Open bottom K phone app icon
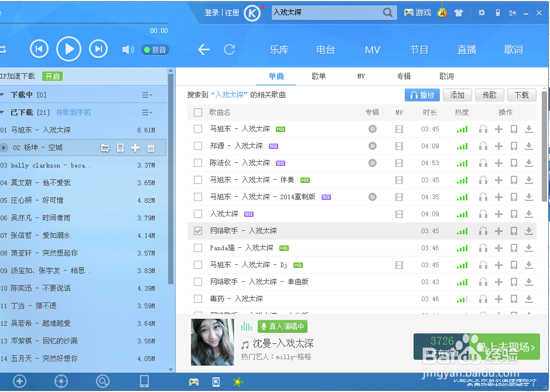This screenshot has height=392, width=550. click(216, 382)
